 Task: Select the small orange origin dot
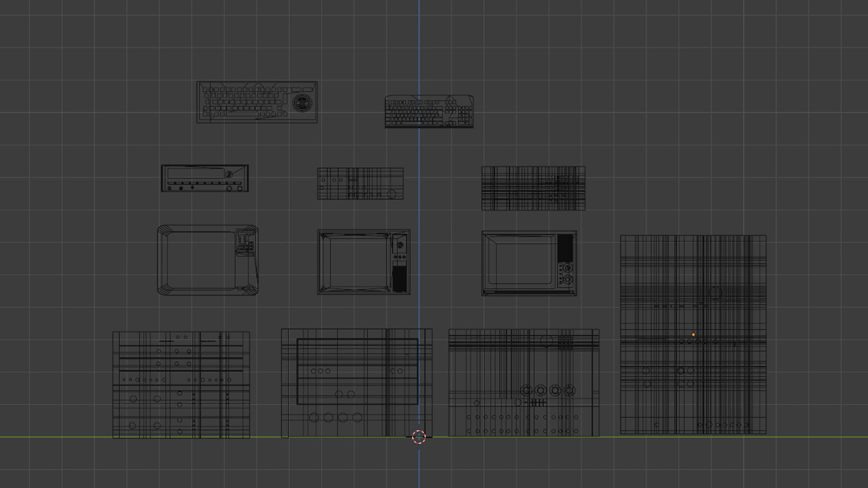click(693, 335)
